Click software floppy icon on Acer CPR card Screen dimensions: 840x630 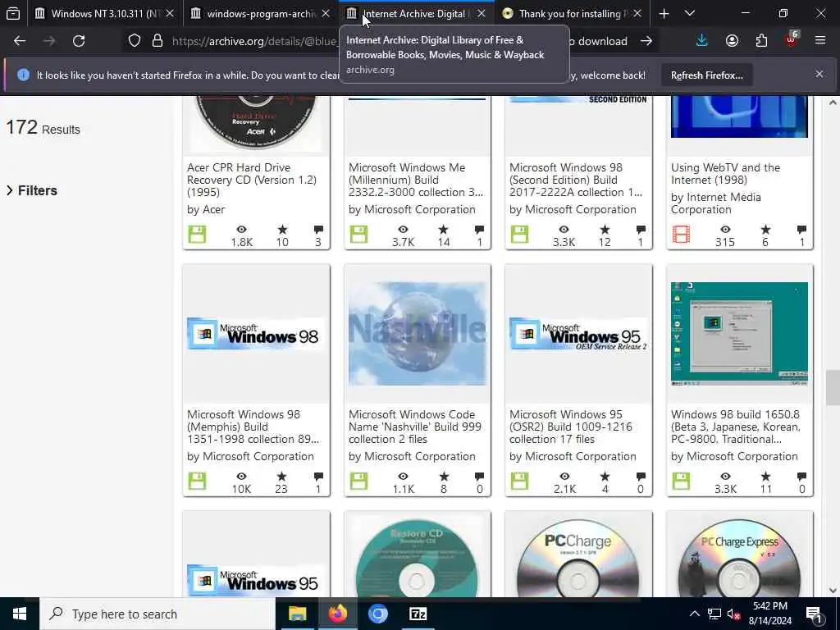tap(197, 234)
